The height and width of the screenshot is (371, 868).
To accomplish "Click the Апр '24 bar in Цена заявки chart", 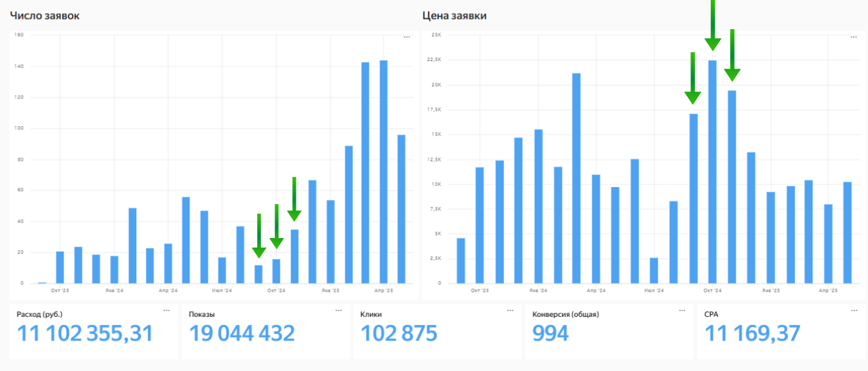I will (x=596, y=229).
